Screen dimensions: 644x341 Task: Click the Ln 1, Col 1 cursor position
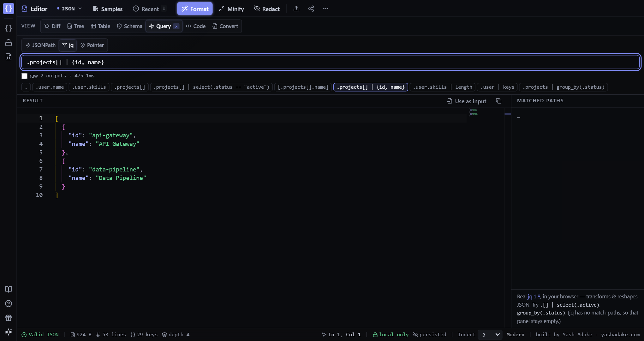[341, 335]
